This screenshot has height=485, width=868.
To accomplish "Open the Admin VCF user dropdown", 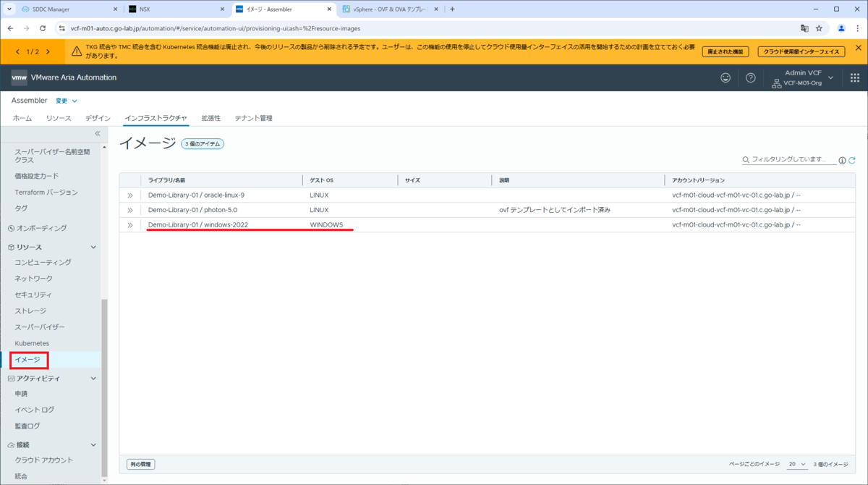I will tap(803, 77).
